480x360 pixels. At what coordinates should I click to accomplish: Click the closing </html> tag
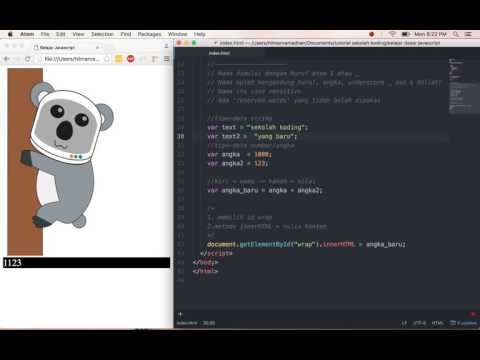pos(205,271)
